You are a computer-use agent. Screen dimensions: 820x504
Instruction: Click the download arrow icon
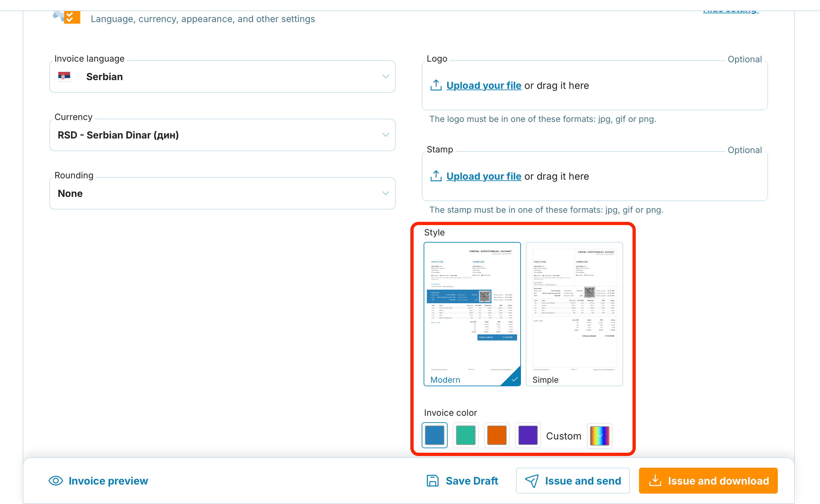click(655, 480)
